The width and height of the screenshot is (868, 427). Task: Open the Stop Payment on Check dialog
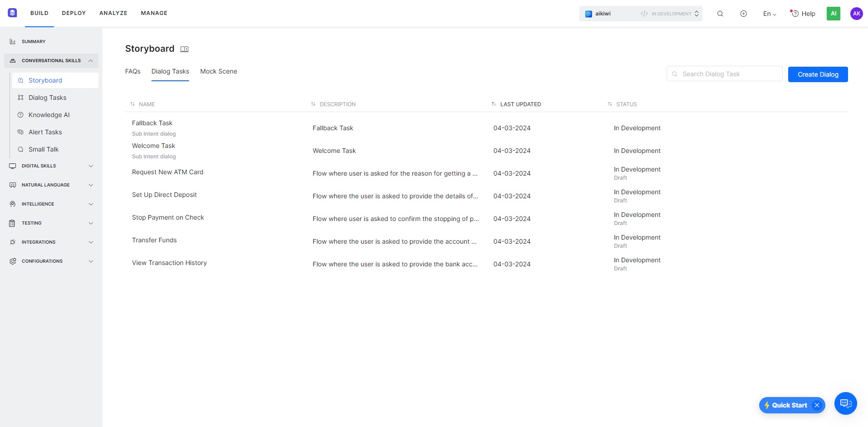click(168, 217)
